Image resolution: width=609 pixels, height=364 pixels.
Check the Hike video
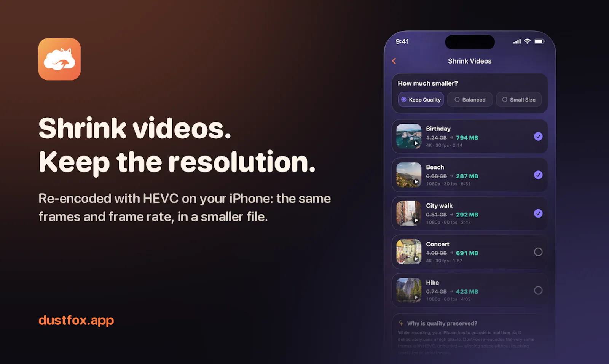pyautogui.click(x=538, y=291)
